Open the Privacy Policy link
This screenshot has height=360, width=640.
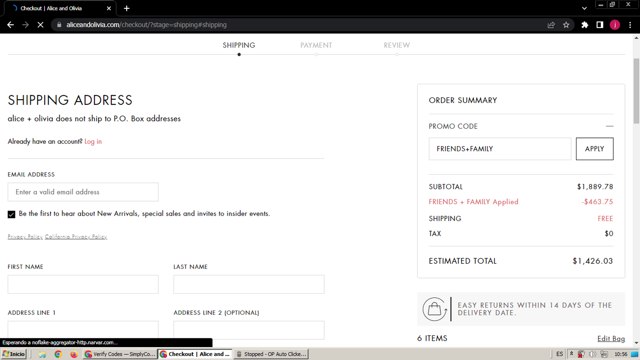tap(25, 237)
